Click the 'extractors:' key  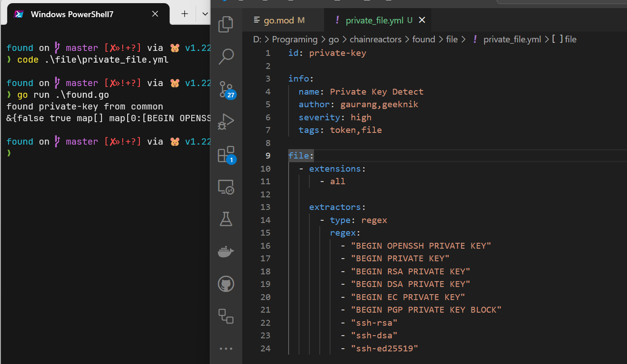(337, 207)
